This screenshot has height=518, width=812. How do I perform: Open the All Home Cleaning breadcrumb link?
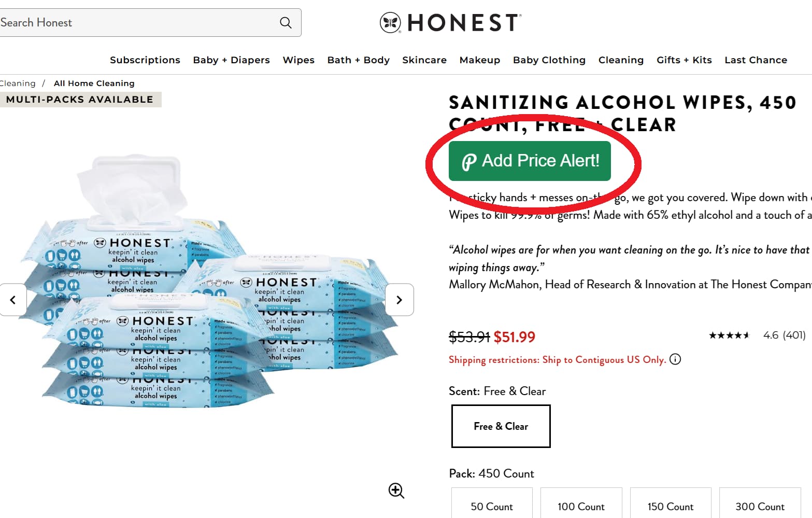coord(94,83)
